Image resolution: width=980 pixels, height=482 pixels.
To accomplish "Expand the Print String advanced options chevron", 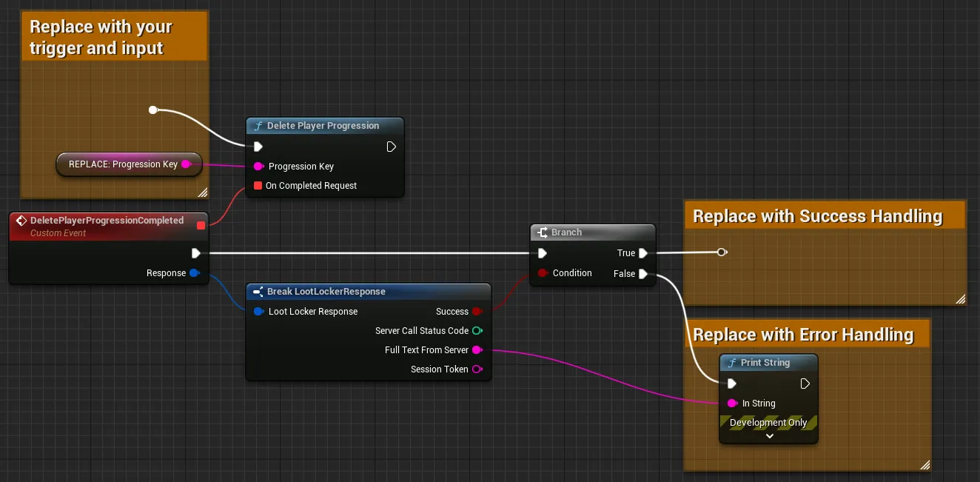I will pos(769,436).
